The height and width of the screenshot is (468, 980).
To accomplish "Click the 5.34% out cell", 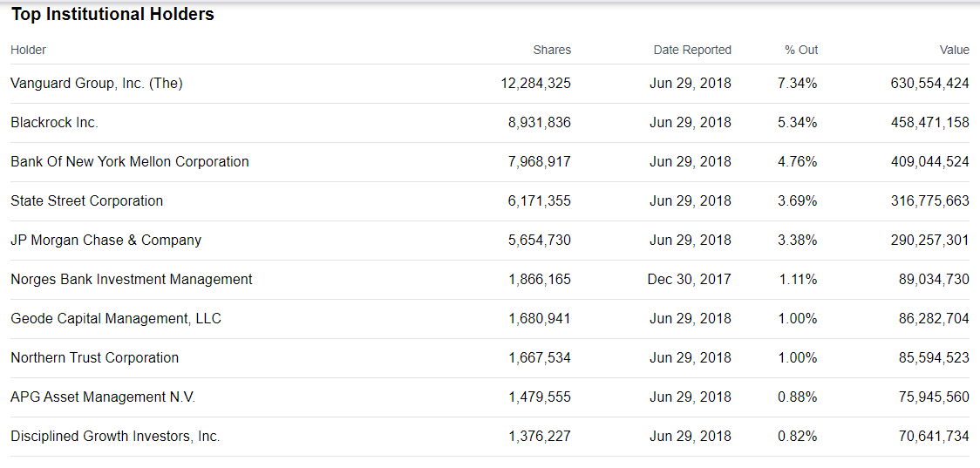I will [x=798, y=123].
